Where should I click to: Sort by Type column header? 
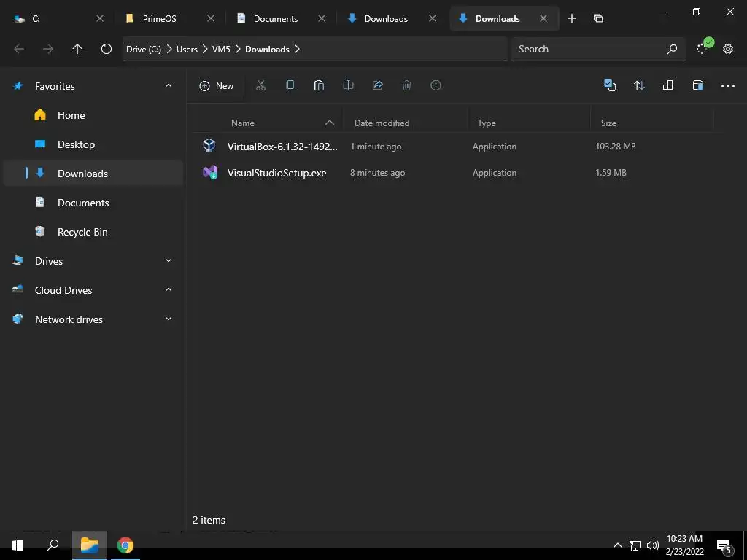(x=487, y=122)
